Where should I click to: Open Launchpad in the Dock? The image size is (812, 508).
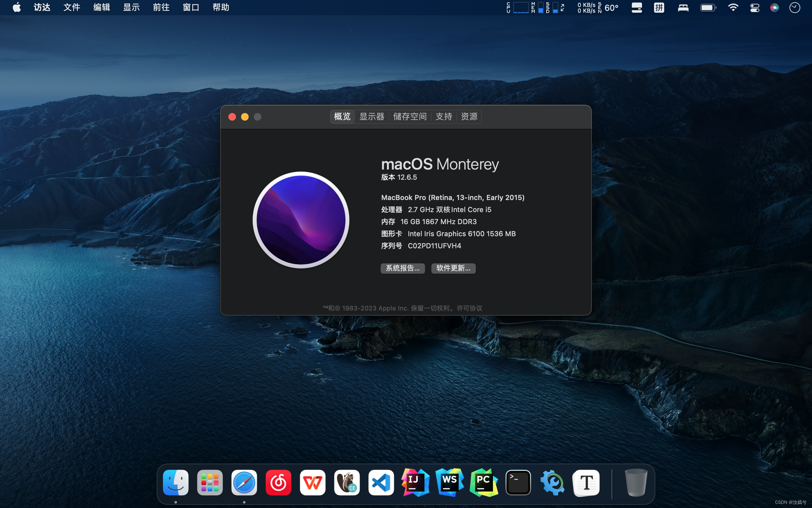pyautogui.click(x=210, y=483)
